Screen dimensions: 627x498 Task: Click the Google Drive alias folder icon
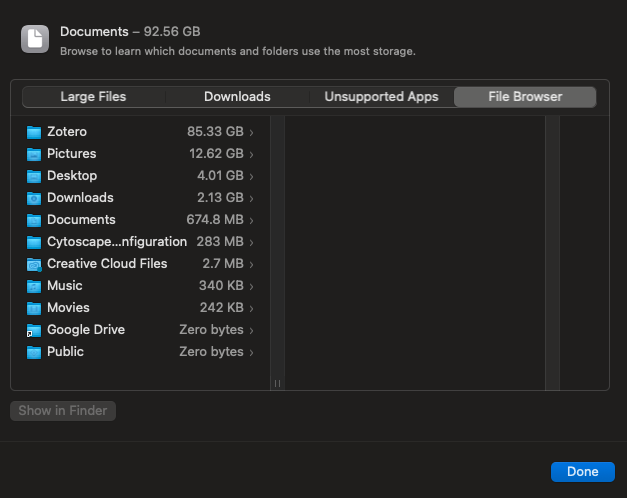point(34,330)
